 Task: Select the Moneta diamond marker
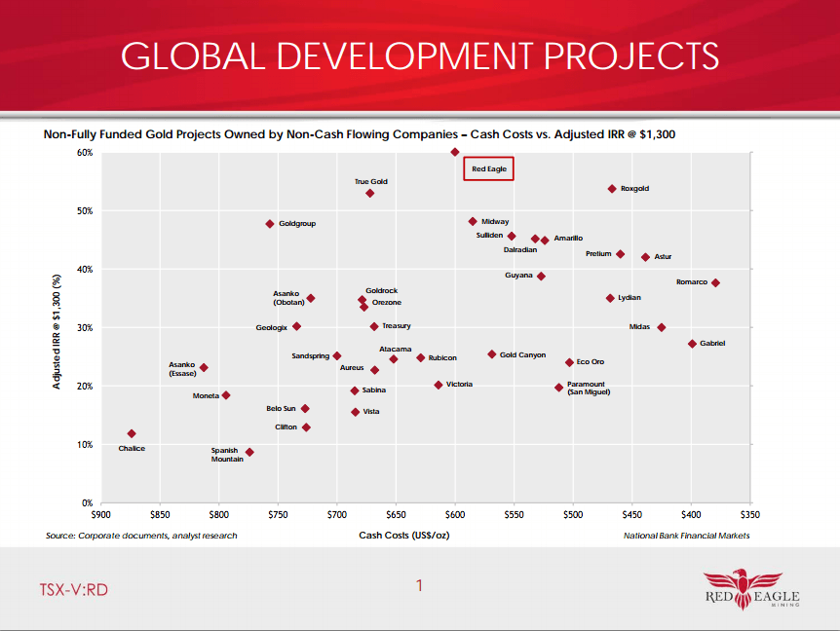(226, 395)
